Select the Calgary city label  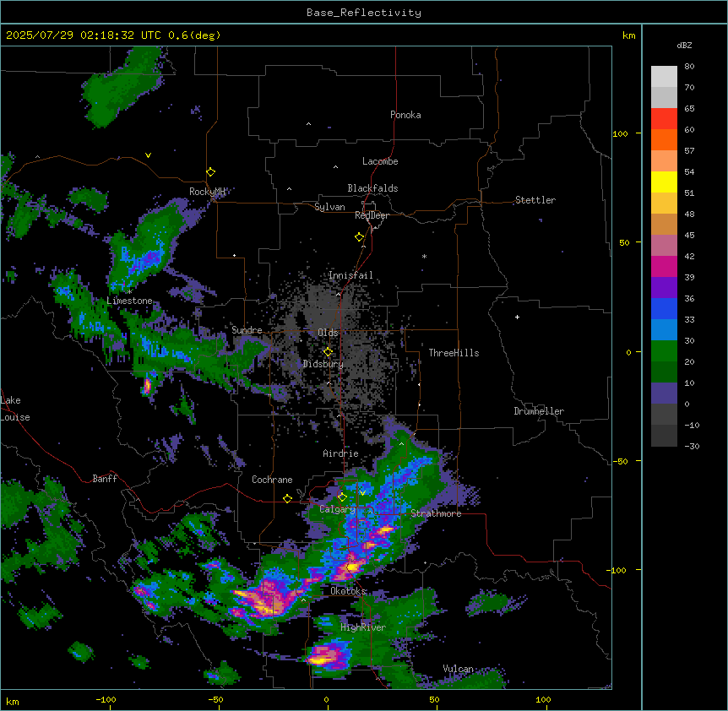[338, 509]
